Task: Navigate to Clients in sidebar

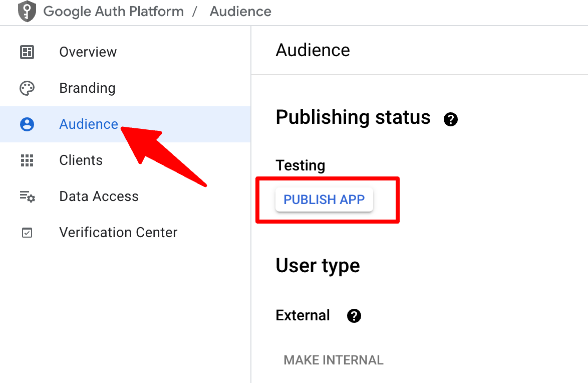Action: point(81,160)
